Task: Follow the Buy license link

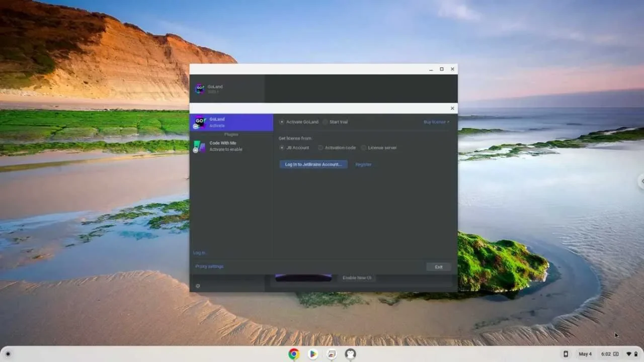Action: point(436,122)
